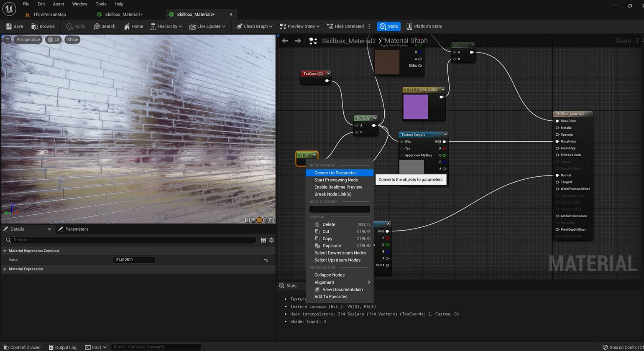Screen dimensions: 644x351
Task: Click the Home icon in toolbar
Action: (127, 26)
